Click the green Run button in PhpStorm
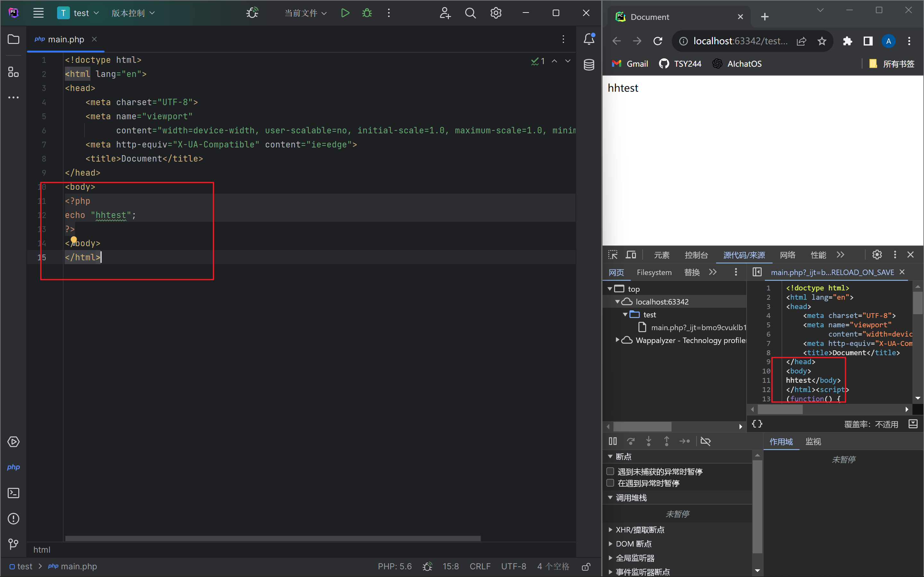The width and height of the screenshot is (924, 577). click(x=345, y=13)
